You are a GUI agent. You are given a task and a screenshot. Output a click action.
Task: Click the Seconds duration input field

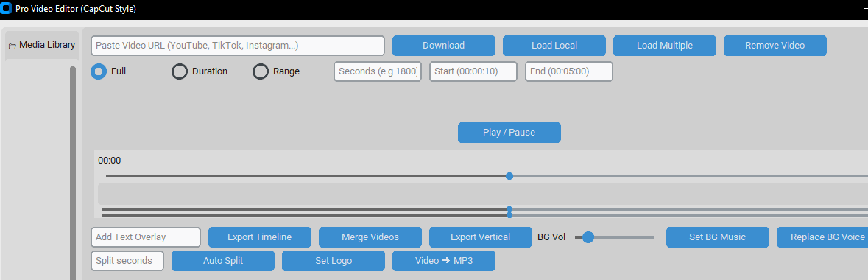click(378, 71)
